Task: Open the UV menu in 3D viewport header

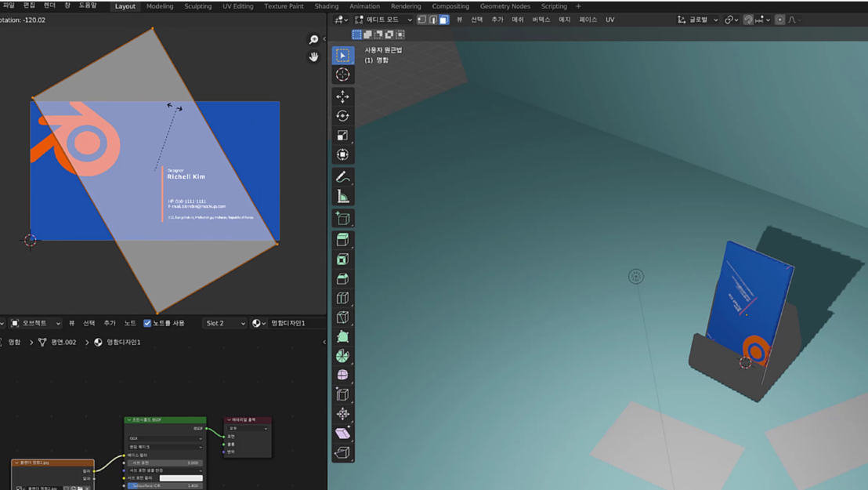Action: 610,20
